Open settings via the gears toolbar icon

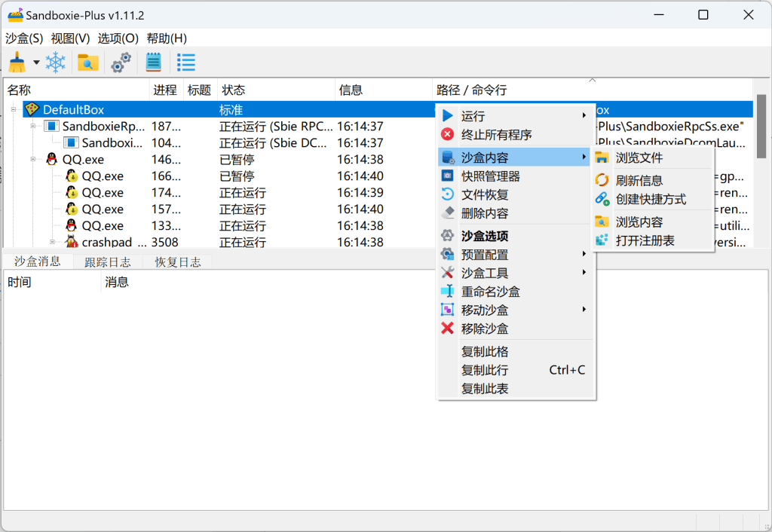click(x=121, y=63)
